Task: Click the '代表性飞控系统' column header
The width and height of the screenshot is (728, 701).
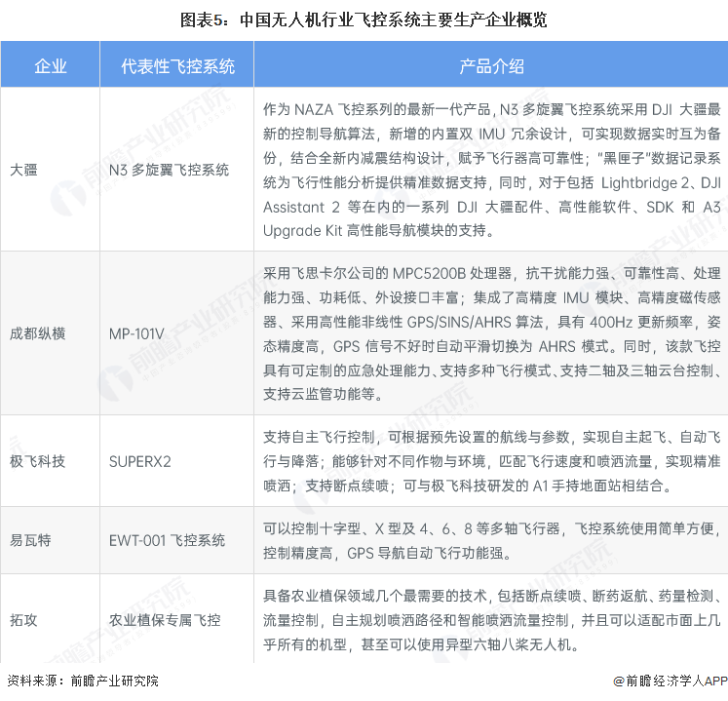Action: [177, 64]
